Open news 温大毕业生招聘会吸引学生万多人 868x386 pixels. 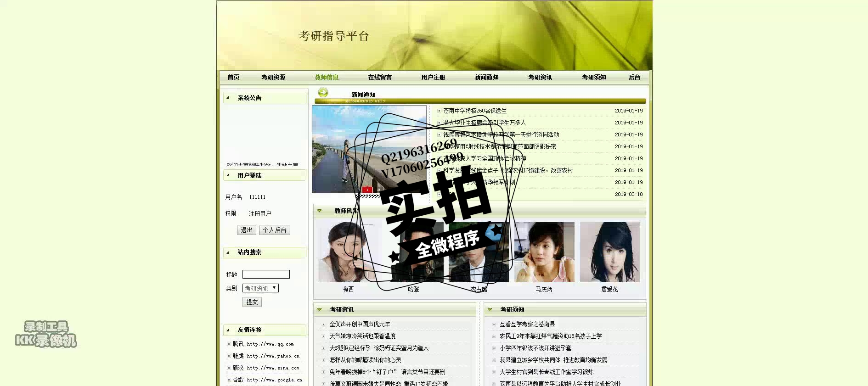(485, 123)
